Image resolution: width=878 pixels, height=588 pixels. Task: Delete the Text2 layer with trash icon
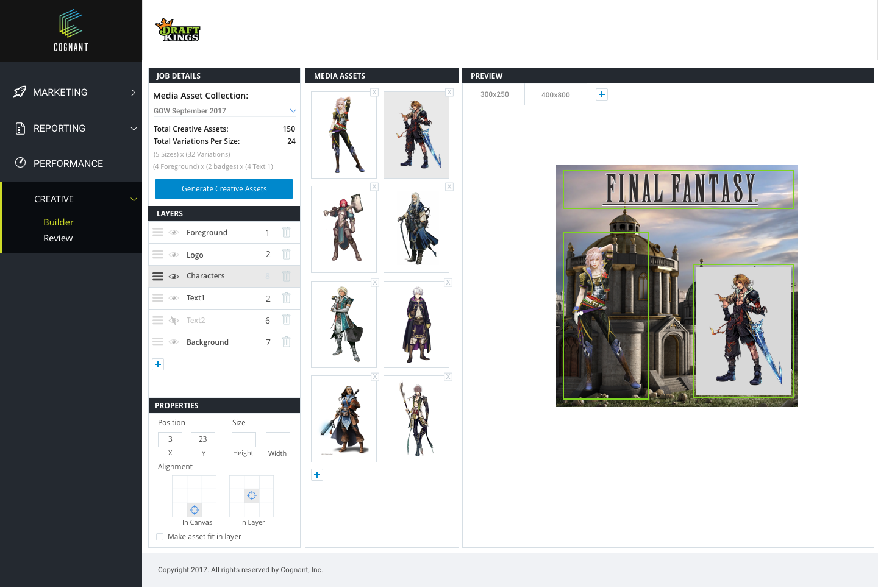click(287, 320)
